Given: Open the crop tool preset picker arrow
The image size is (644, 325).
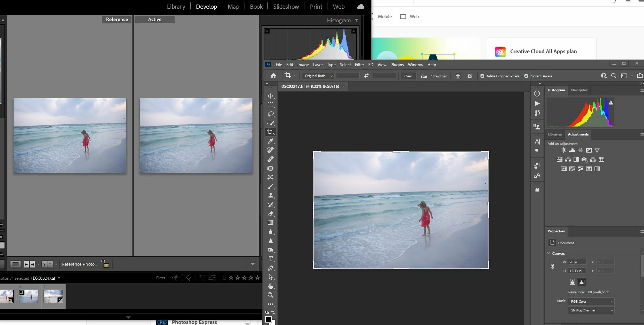Looking at the screenshot, I should 295,76.
